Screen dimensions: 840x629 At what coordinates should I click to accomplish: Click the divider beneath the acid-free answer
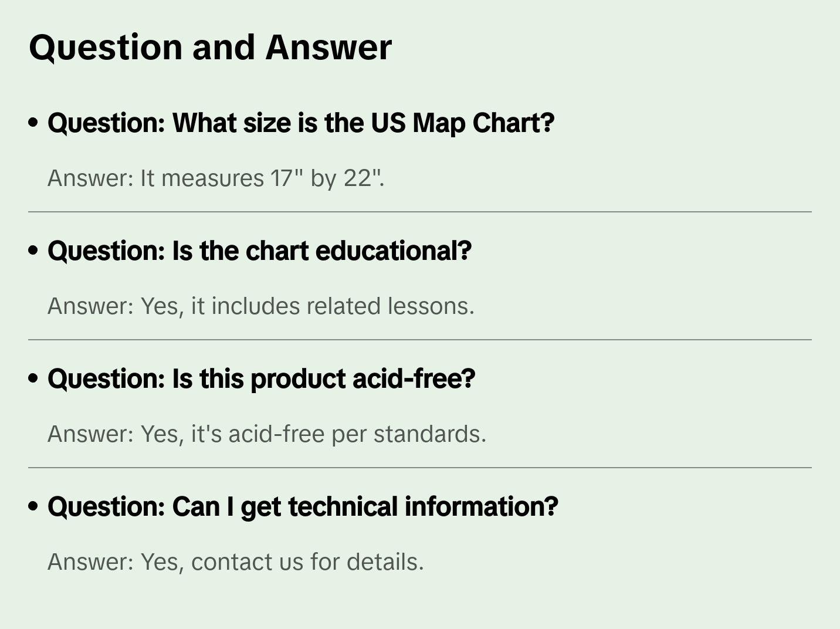pyautogui.click(x=420, y=468)
